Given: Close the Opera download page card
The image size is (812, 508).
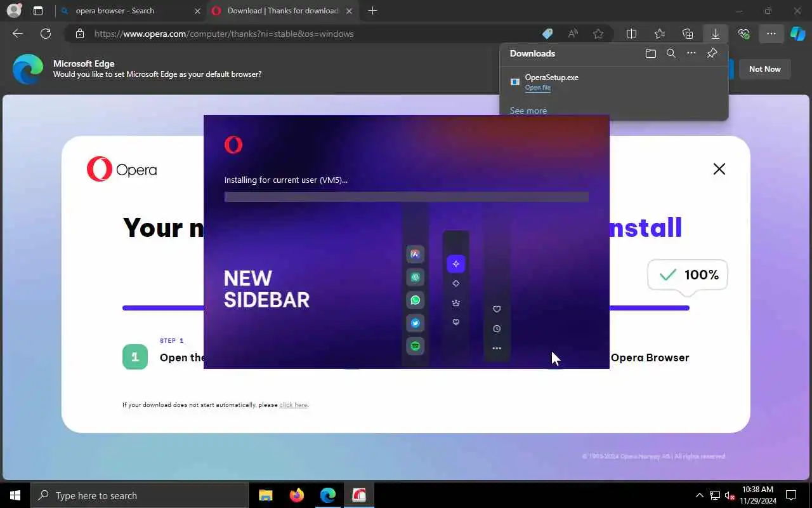Looking at the screenshot, I should [x=719, y=169].
